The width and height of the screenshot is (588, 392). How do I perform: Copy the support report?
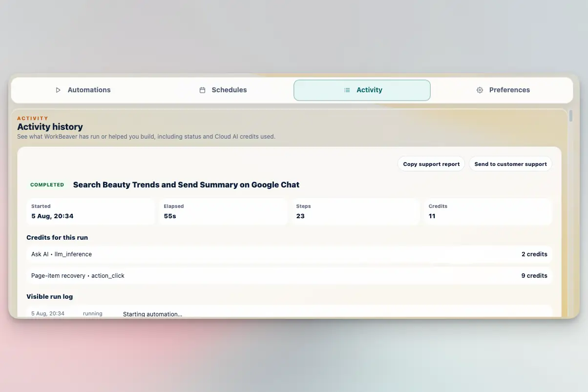click(x=431, y=164)
